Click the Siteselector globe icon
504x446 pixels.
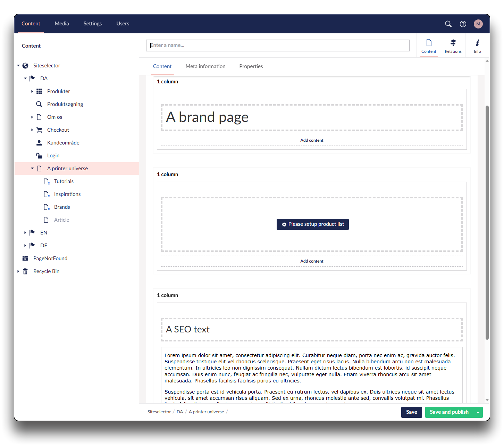coord(25,66)
